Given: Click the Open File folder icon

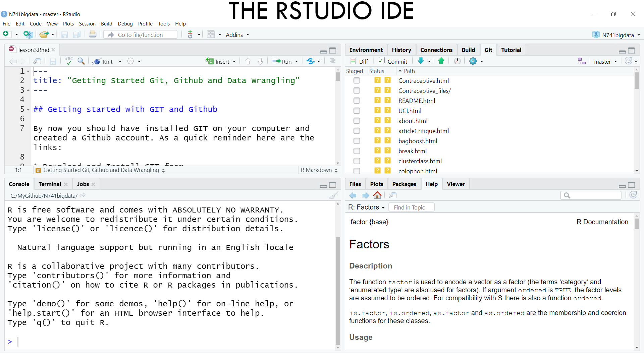Looking at the screenshot, I should tap(44, 34).
